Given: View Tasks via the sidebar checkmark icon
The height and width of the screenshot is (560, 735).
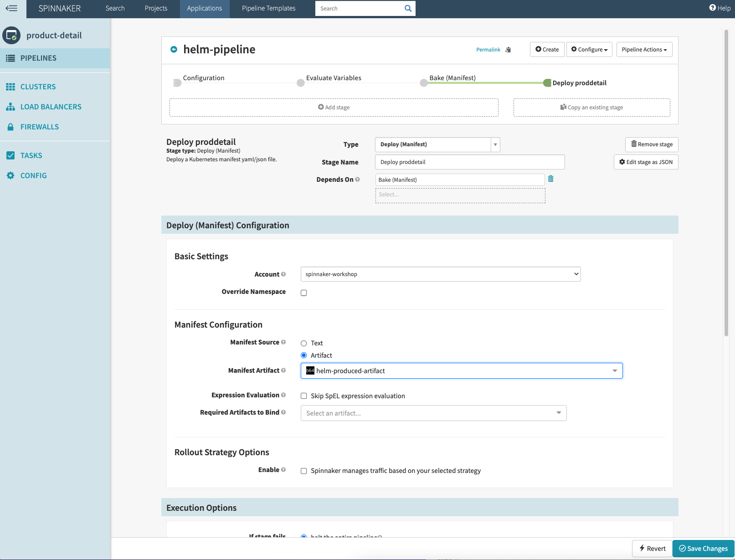Looking at the screenshot, I should (11, 155).
